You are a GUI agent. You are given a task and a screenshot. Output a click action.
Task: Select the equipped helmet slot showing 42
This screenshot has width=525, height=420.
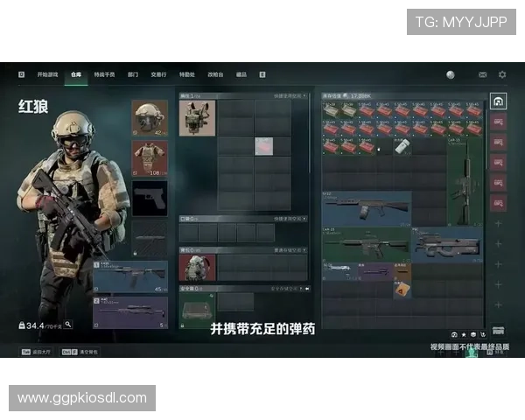pyautogui.click(x=150, y=118)
